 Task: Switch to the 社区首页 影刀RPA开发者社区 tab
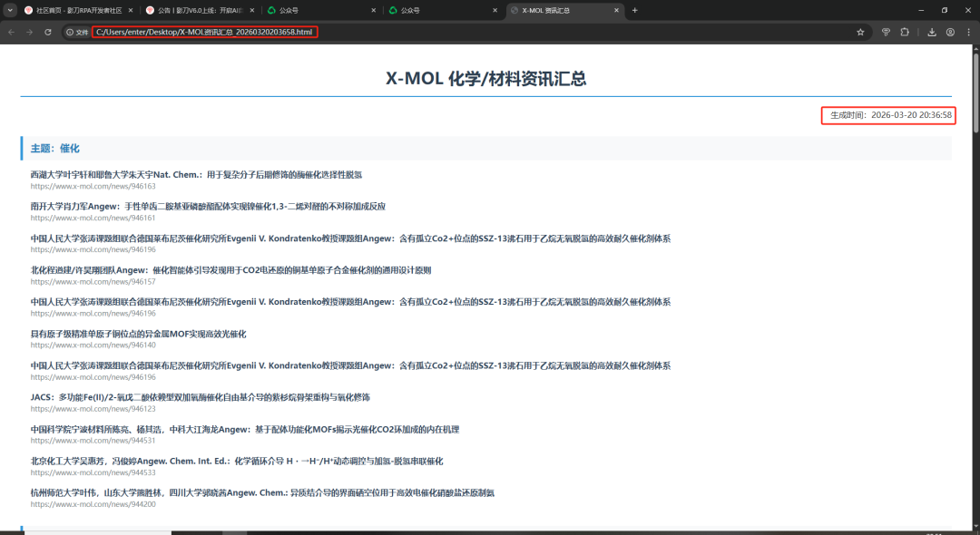pyautogui.click(x=78, y=10)
